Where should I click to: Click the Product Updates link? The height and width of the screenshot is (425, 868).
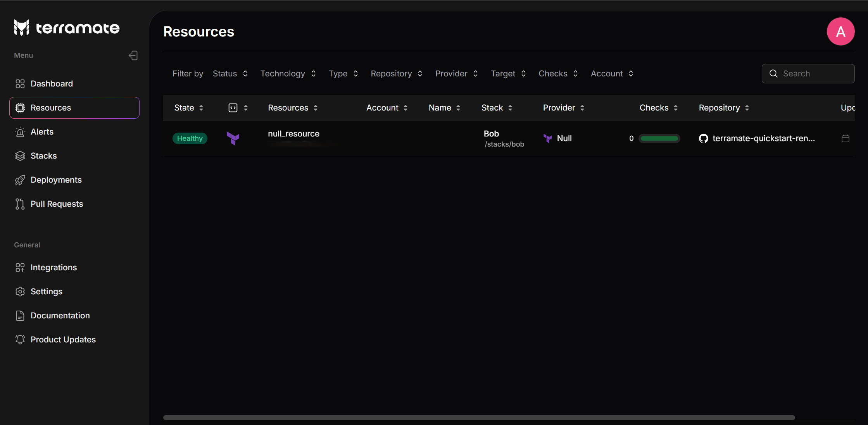62,339
